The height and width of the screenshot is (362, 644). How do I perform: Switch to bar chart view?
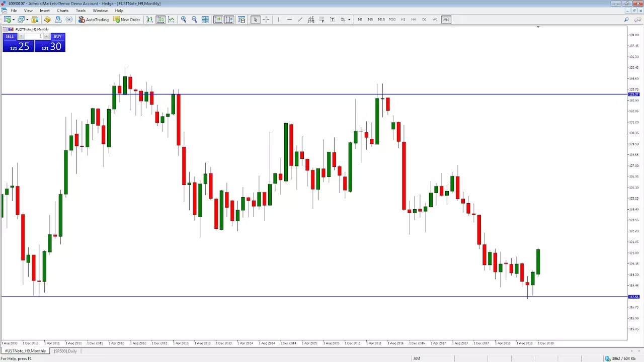[149, 20]
